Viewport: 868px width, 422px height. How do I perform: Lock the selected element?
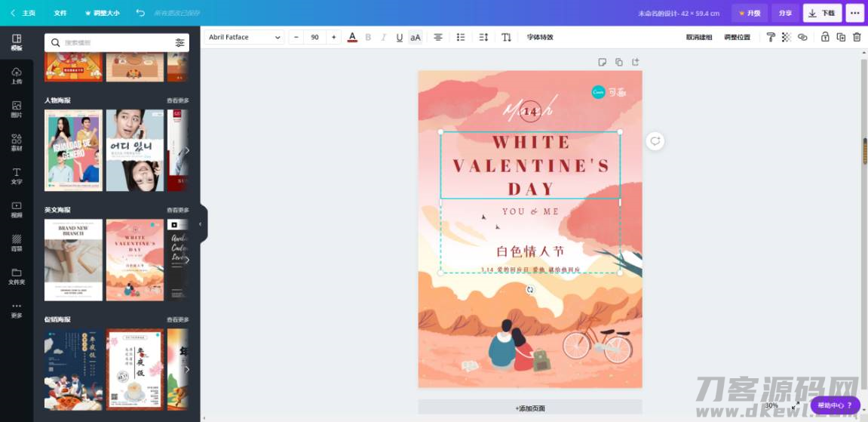pyautogui.click(x=825, y=37)
